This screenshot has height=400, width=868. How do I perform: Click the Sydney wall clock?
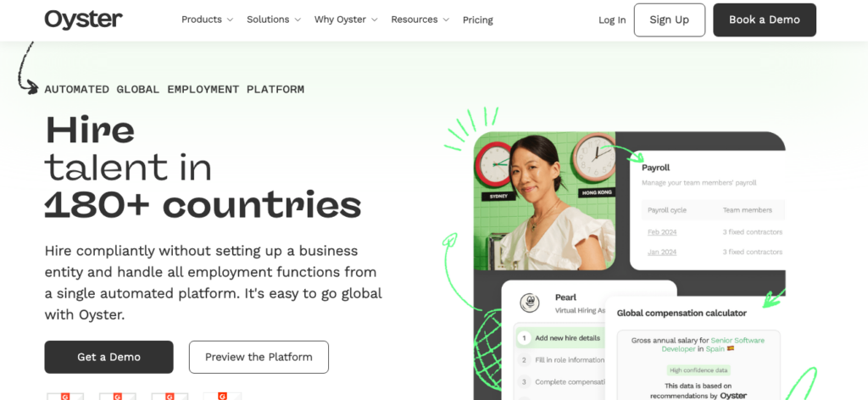(x=494, y=164)
